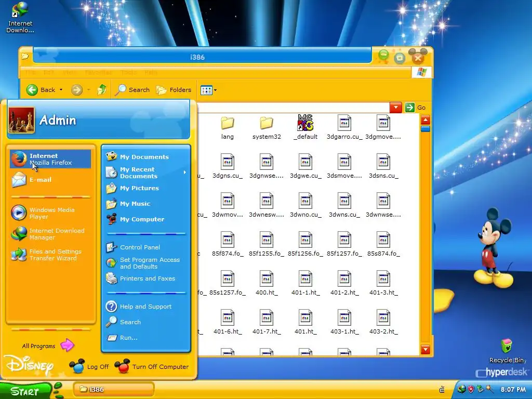The width and height of the screenshot is (532, 399).
Task: Click the scrollbar down arrow
Action: (x=425, y=350)
